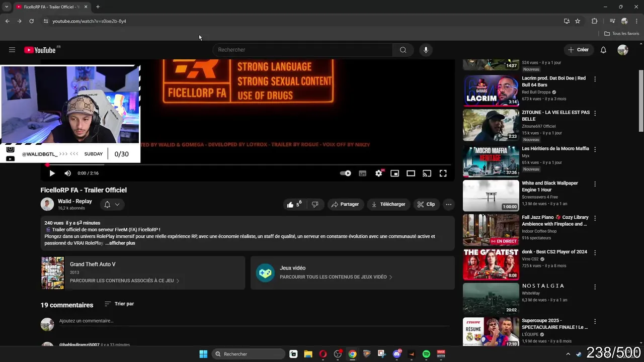The height and width of the screenshot is (362, 644).
Task: Open Grand Theft Auto V game card
Action: (x=143, y=273)
